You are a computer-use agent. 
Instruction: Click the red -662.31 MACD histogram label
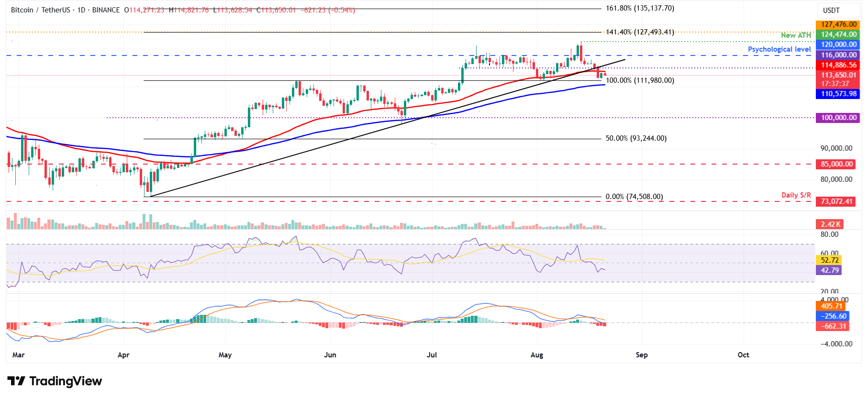[834, 326]
